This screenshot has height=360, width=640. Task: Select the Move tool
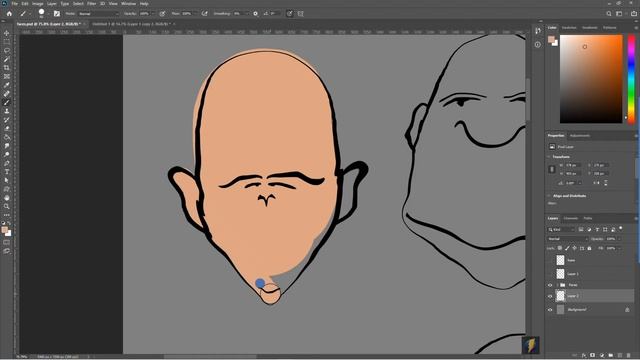7,33
